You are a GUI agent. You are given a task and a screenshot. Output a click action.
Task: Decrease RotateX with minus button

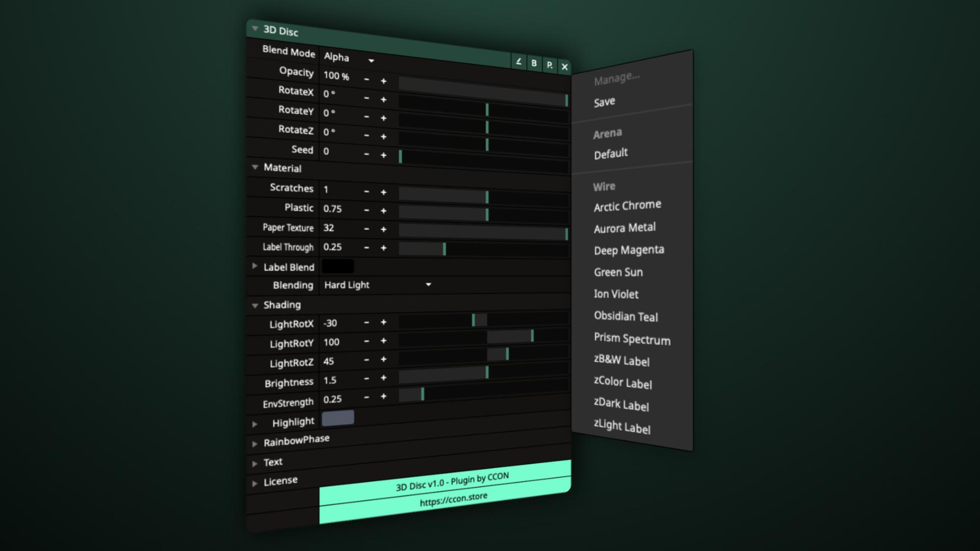366,98
